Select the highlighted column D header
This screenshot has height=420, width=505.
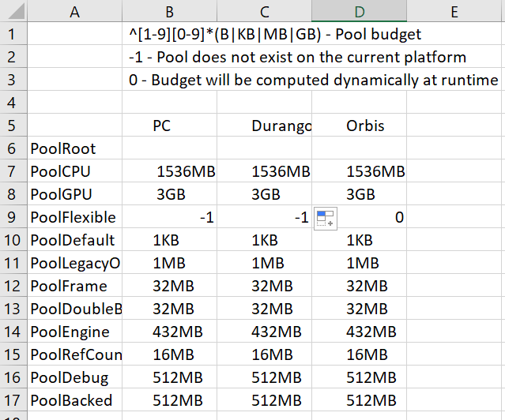point(359,11)
